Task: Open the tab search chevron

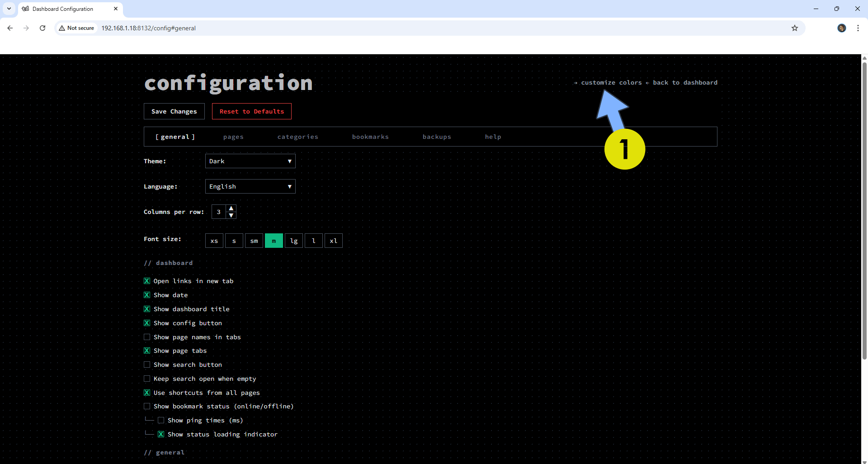Action: click(x=9, y=9)
